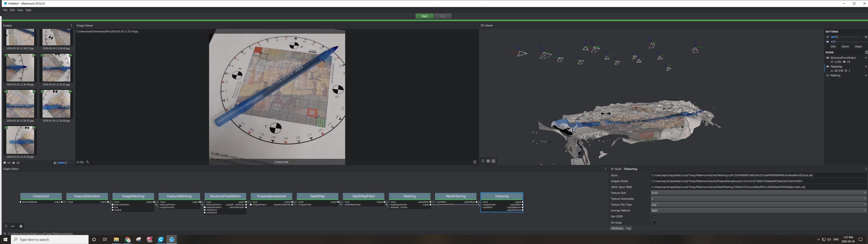The width and height of the screenshot is (868, 244).
Task: Switch to the Log tab
Action: 628,228
